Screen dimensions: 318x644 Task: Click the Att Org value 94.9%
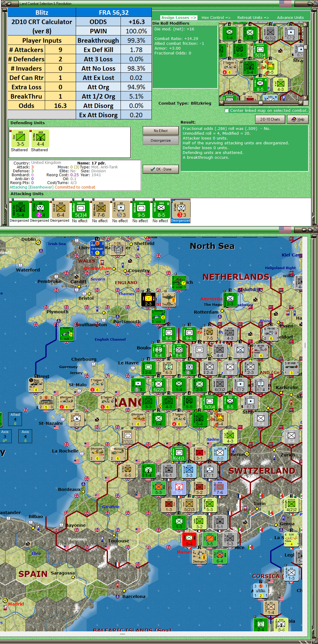point(136,87)
